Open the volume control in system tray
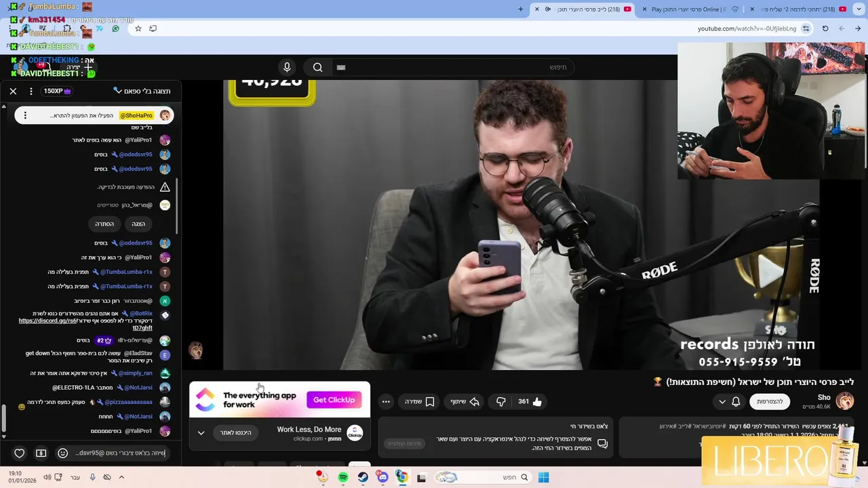This screenshot has width=868, height=488. click(47, 477)
